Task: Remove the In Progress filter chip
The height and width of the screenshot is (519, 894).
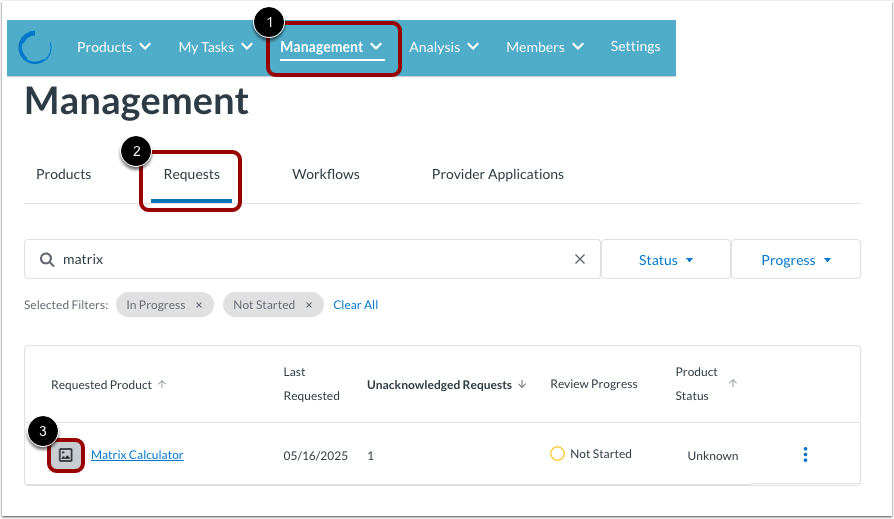Action: pos(199,305)
